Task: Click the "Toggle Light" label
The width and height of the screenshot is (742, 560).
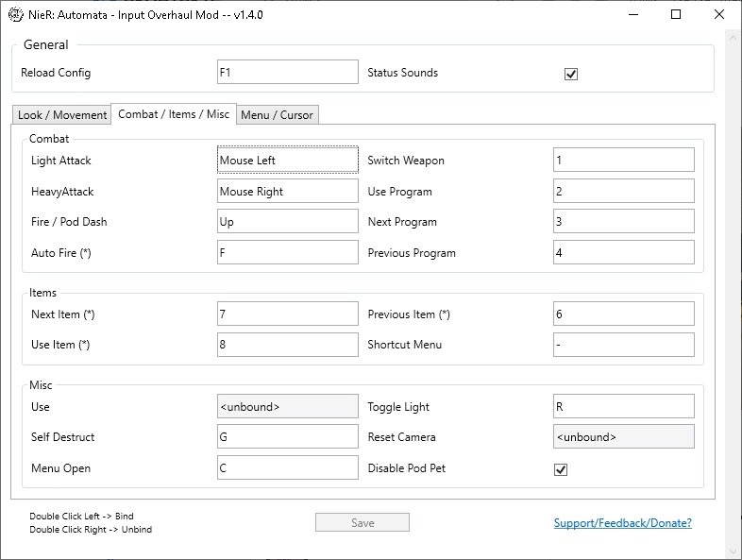Action: coord(398,407)
